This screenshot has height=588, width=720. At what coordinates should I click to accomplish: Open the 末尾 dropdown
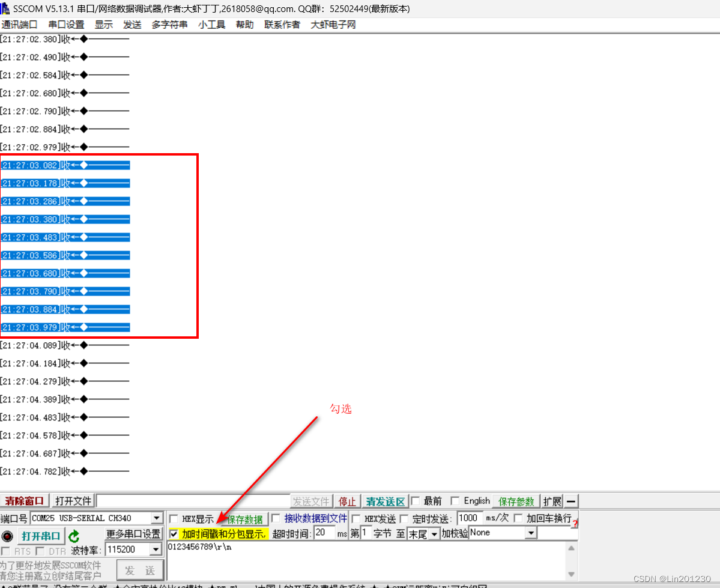tap(434, 533)
